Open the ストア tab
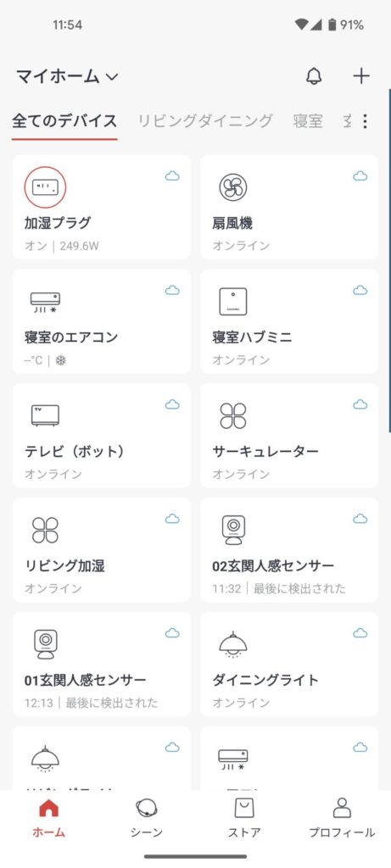This screenshot has height=868, width=391. 244,819
